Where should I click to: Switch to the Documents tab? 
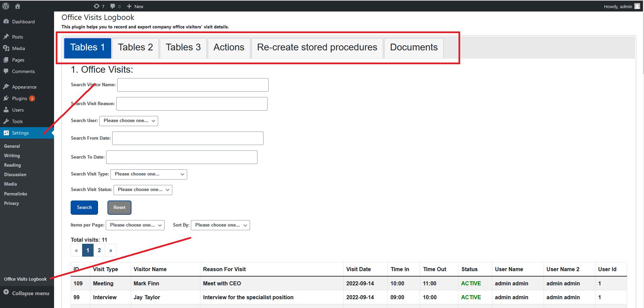pos(414,48)
